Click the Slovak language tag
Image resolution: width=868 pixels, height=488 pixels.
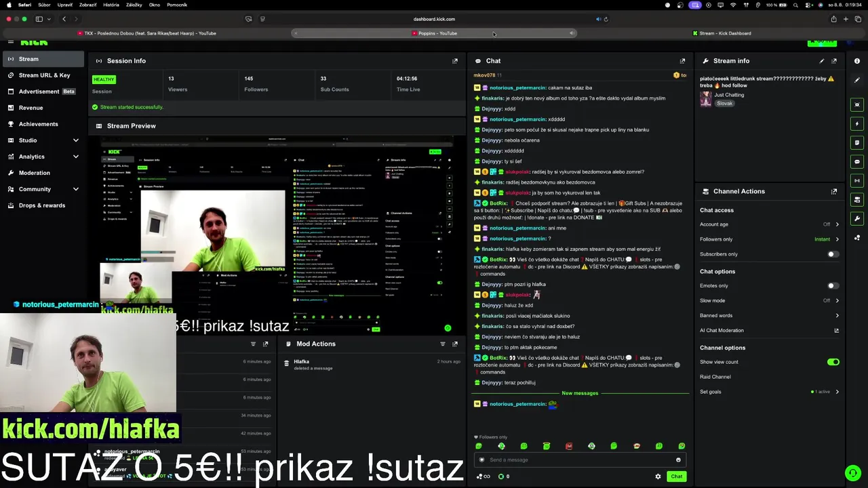click(725, 104)
